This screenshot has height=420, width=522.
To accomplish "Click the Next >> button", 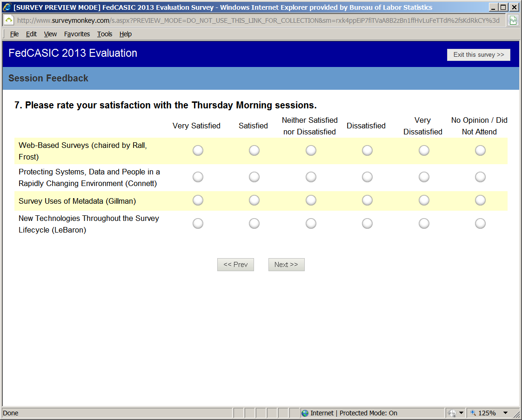I will 286,265.
